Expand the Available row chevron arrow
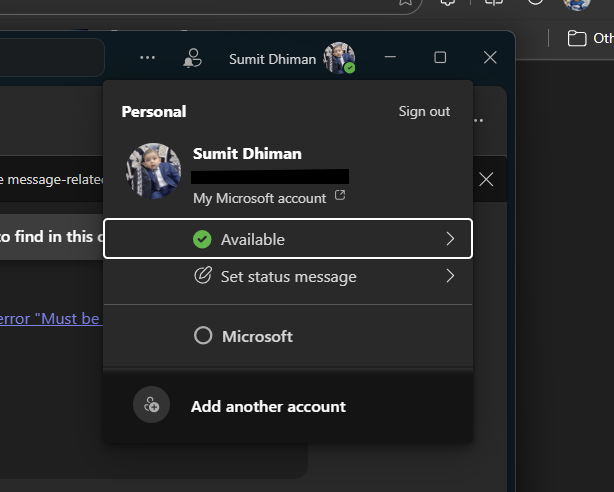 pyautogui.click(x=450, y=239)
